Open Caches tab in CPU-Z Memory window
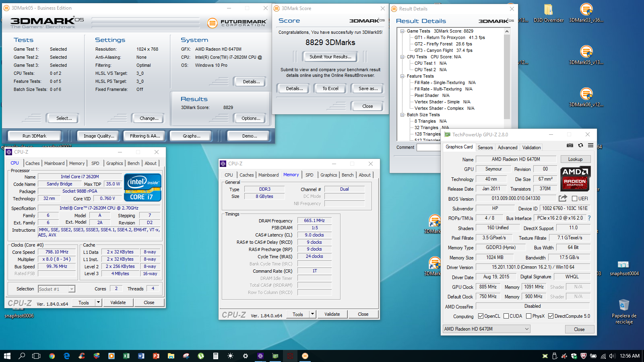 pyautogui.click(x=247, y=175)
